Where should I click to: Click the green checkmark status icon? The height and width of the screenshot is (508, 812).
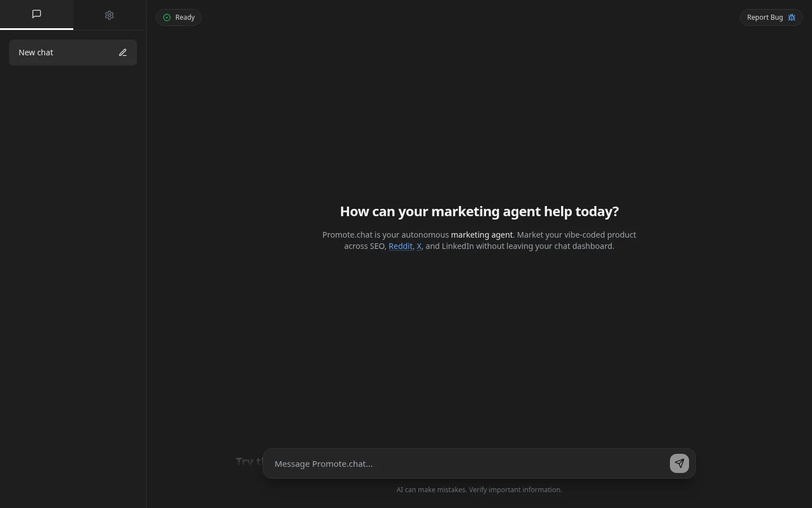(x=167, y=17)
